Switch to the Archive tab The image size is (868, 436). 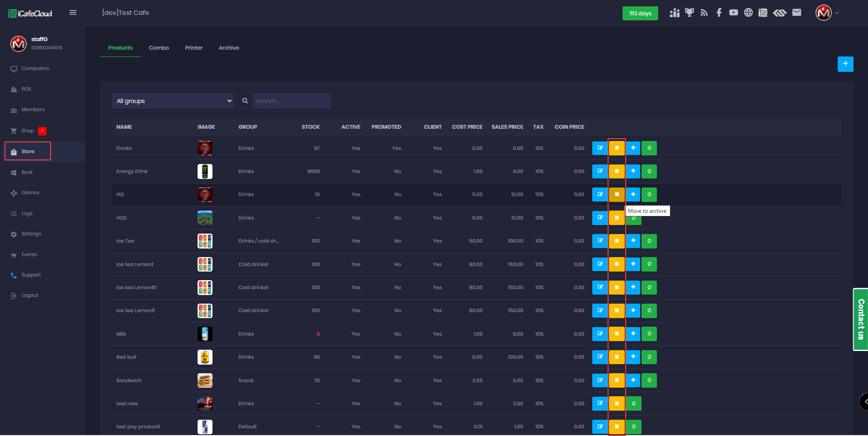pyautogui.click(x=229, y=48)
